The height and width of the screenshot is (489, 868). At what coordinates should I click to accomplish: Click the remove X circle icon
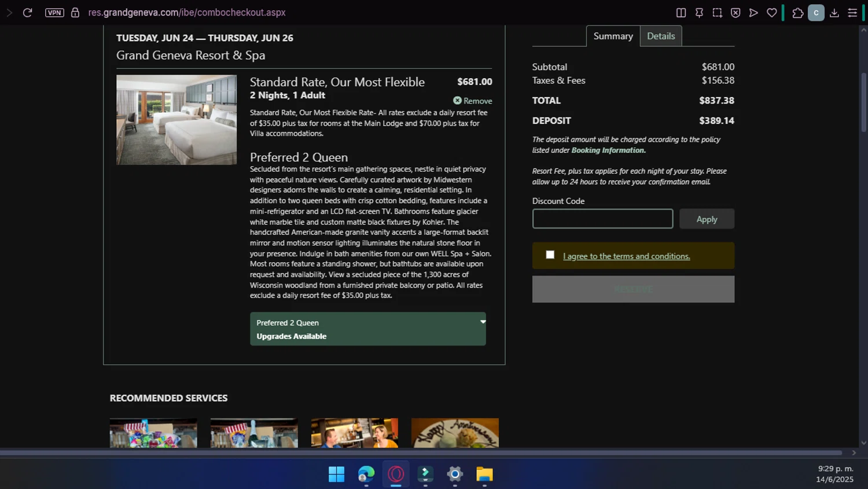pyautogui.click(x=457, y=100)
